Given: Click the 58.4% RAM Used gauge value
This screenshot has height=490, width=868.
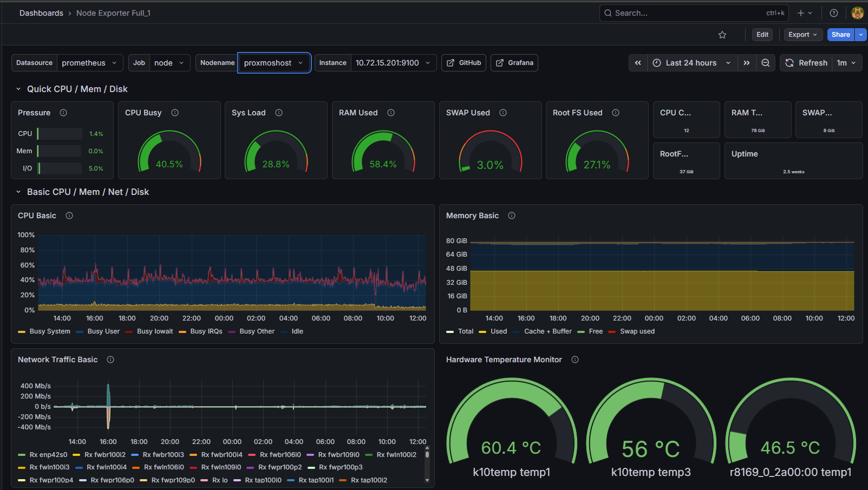Looking at the screenshot, I should pyautogui.click(x=383, y=164).
